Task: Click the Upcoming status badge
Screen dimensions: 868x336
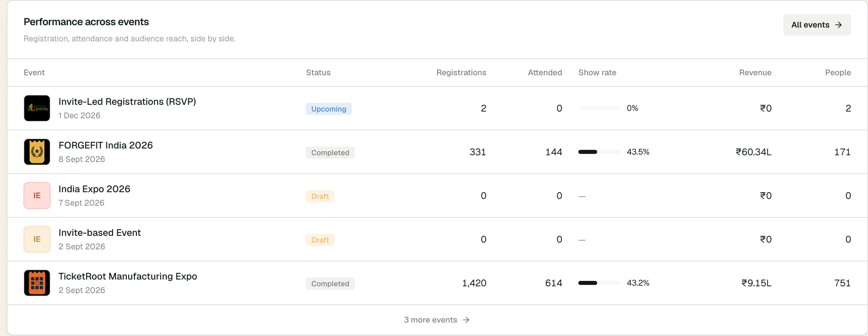Action: 329,109
